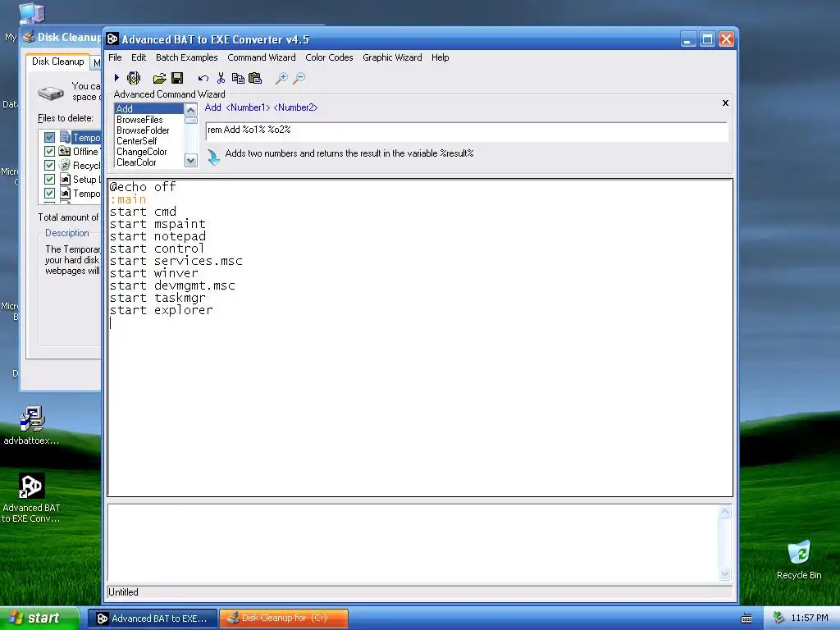The image size is (840, 630).
Task: Click the Build EXE compile icon
Action: (x=134, y=78)
